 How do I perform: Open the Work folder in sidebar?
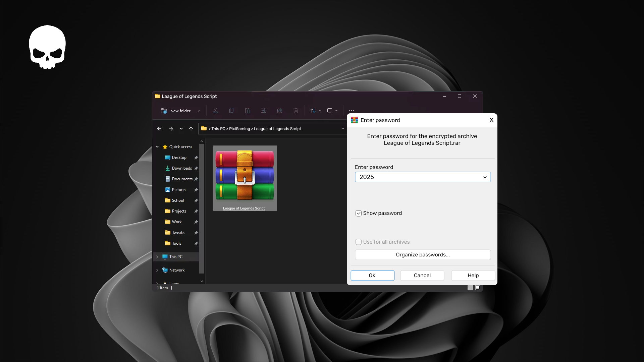(173, 222)
